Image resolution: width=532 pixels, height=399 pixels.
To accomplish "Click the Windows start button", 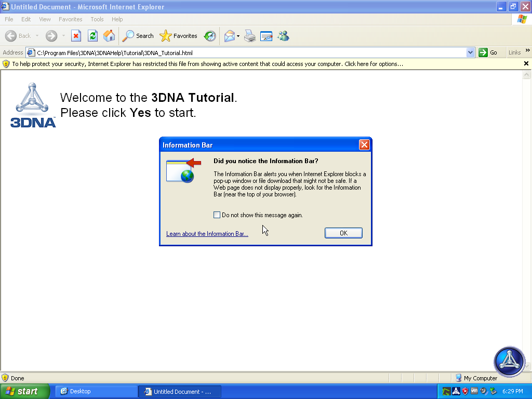I will [x=25, y=391].
